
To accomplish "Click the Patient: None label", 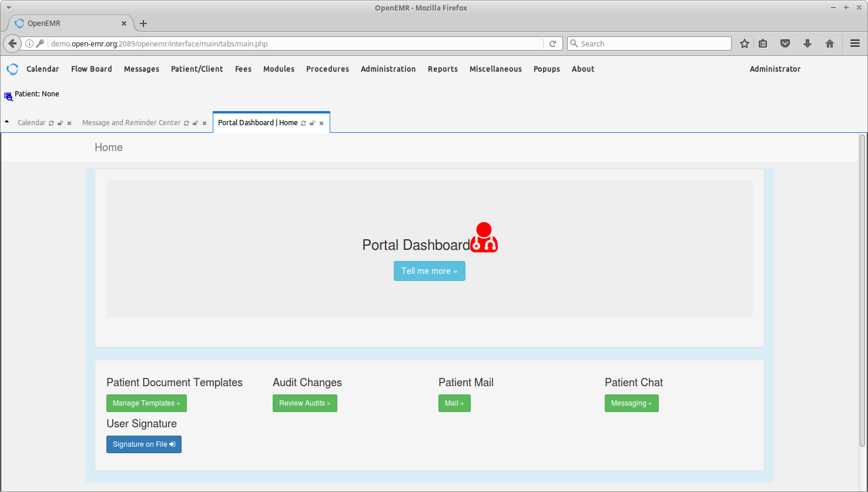I will (x=37, y=94).
